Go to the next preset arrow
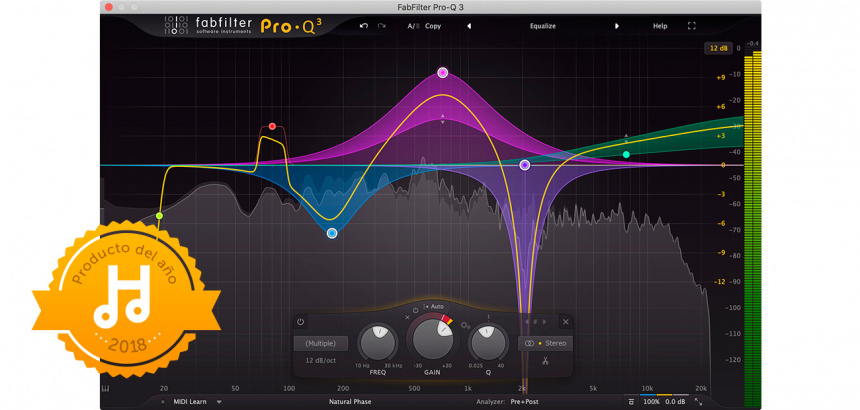 click(617, 26)
